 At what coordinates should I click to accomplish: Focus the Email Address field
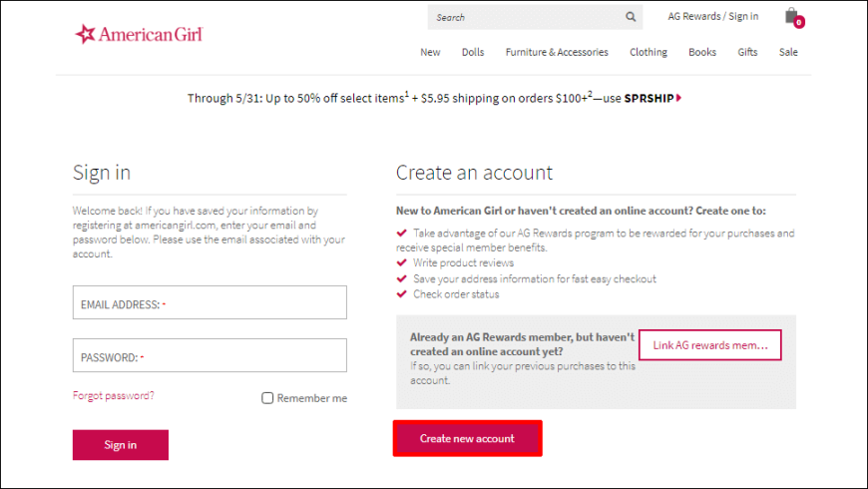(210, 302)
